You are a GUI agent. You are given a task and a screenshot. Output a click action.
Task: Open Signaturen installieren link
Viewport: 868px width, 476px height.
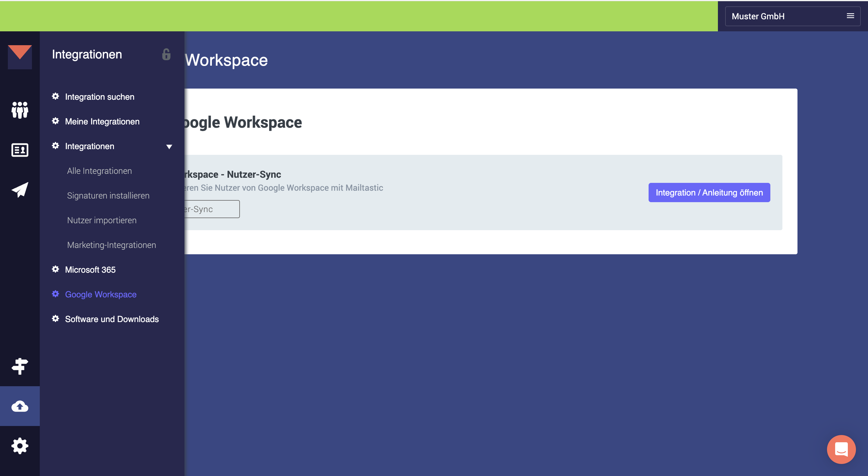coord(108,196)
